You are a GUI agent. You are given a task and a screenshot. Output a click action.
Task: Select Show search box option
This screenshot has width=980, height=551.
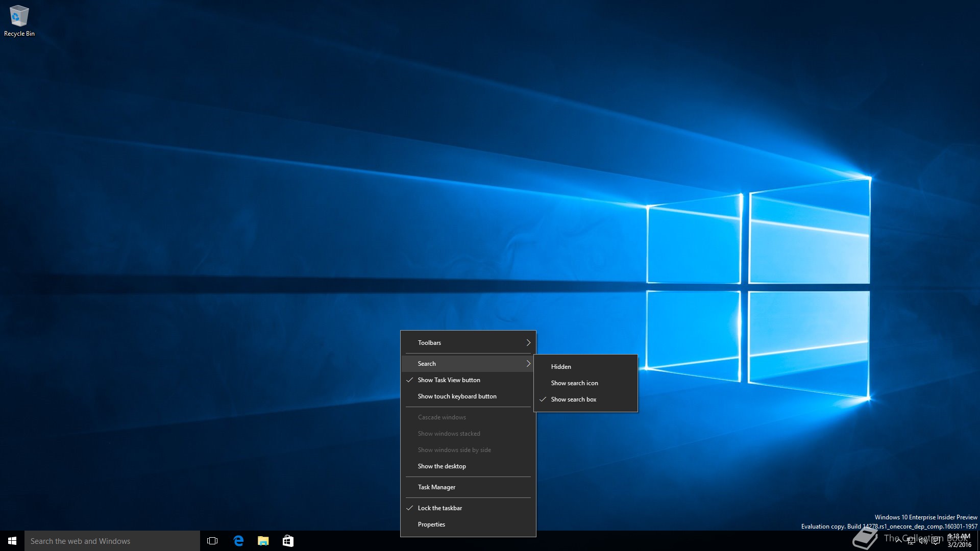click(585, 399)
